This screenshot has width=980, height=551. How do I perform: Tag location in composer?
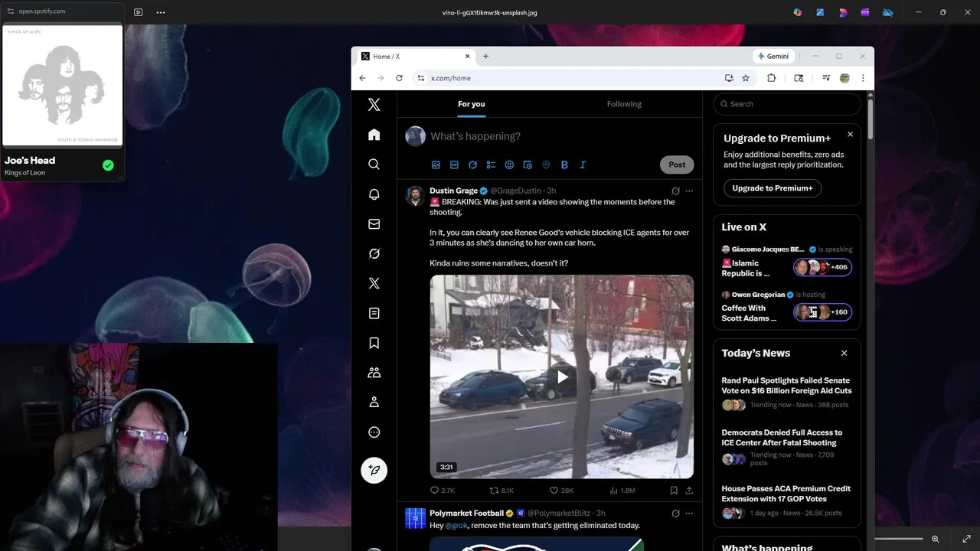[x=546, y=165]
